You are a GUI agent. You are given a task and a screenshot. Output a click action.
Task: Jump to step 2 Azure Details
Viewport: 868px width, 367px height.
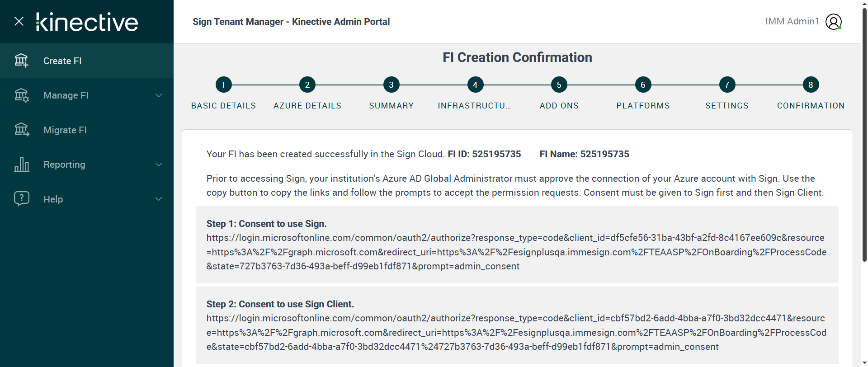pos(307,85)
